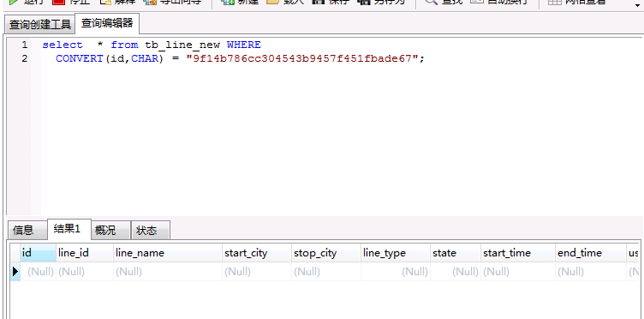Click the Find (查找) magnifier toolbar button
The width and height of the screenshot is (644, 319).
[443, 2]
